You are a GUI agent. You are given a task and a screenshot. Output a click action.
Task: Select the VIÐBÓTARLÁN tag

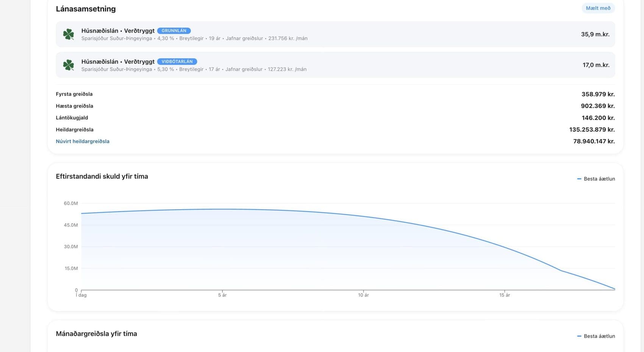[x=177, y=61]
